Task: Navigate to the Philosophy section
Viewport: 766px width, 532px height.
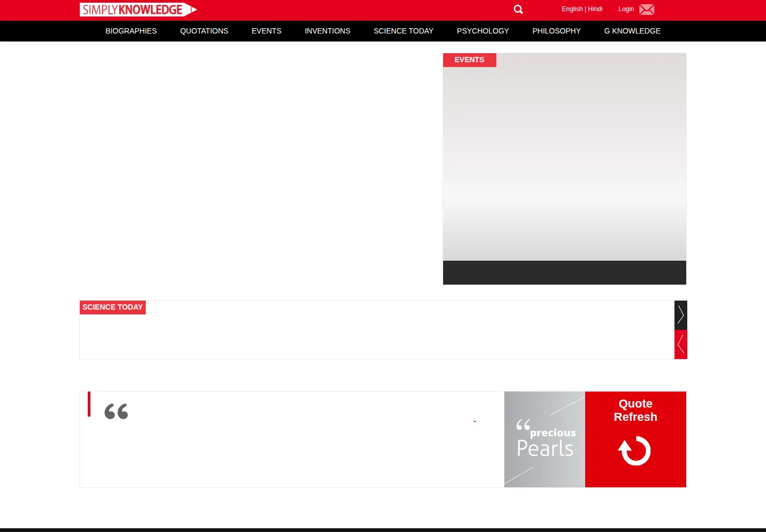Action: click(556, 31)
